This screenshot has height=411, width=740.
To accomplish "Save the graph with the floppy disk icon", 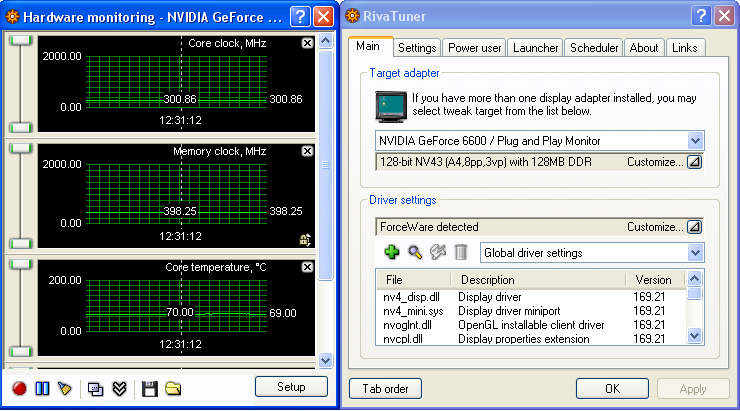I will [x=150, y=389].
